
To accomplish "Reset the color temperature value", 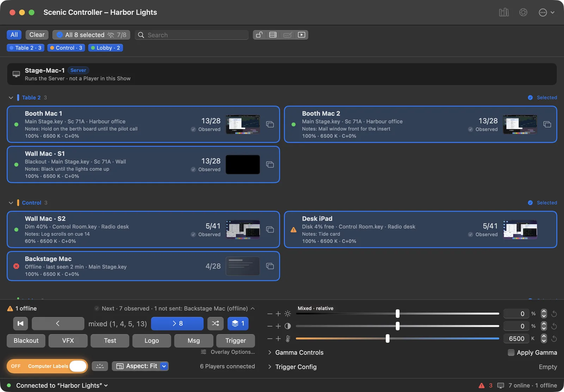I will pos(554,339).
